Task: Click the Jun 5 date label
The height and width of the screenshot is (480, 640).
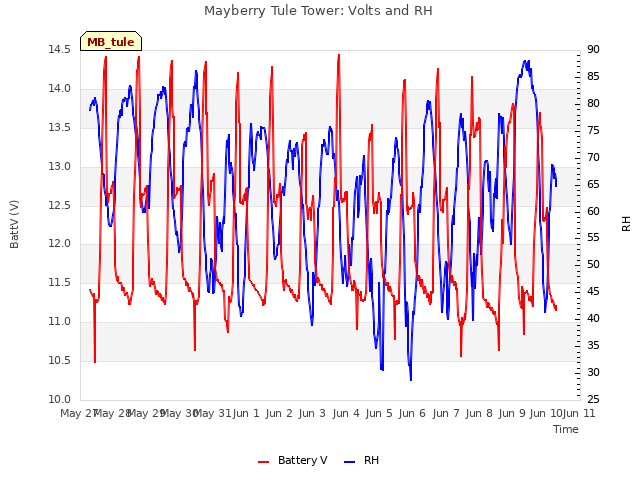Action: click(379, 413)
